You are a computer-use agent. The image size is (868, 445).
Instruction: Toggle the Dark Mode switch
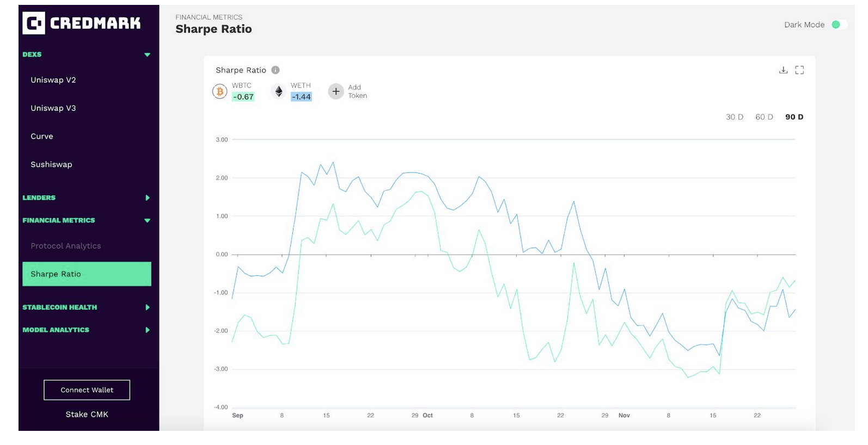coord(839,24)
